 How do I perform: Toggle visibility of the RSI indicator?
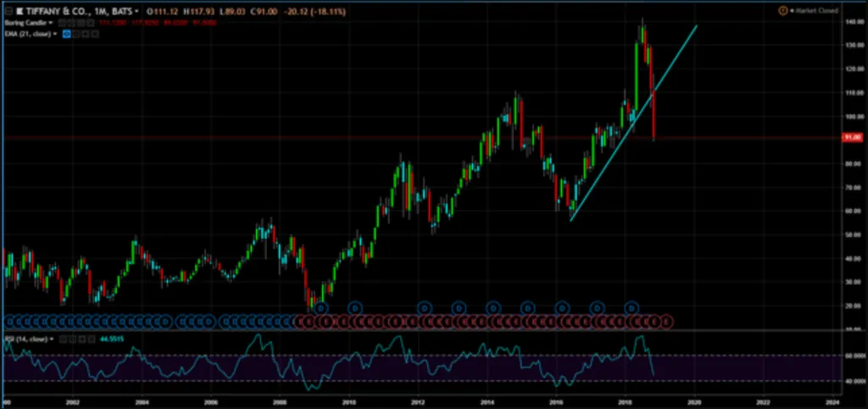[x=62, y=339]
